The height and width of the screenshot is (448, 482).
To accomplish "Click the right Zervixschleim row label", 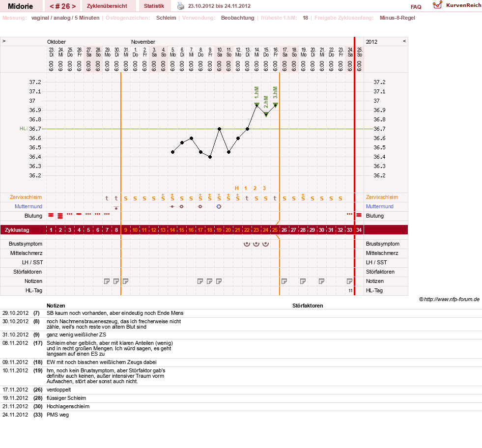I will click(382, 197).
